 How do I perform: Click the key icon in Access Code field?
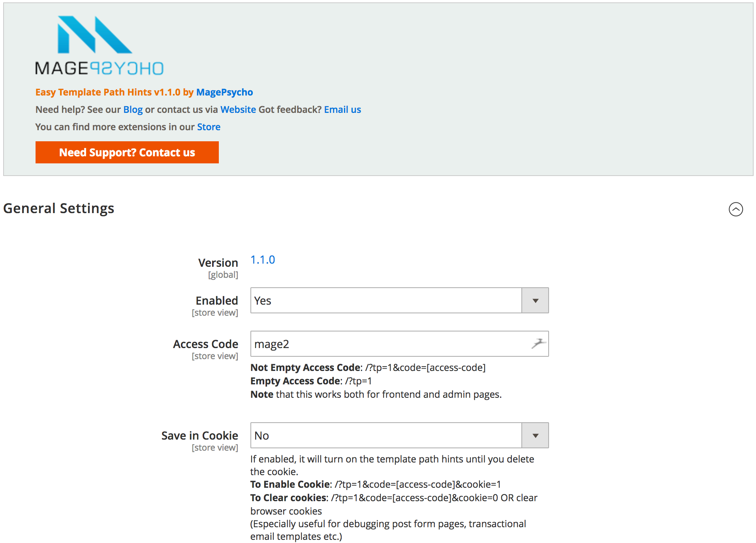point(538,344)
